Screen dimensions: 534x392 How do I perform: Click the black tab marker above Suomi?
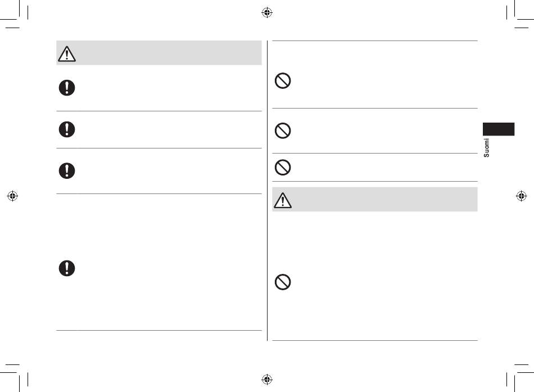tap(498, 129)
